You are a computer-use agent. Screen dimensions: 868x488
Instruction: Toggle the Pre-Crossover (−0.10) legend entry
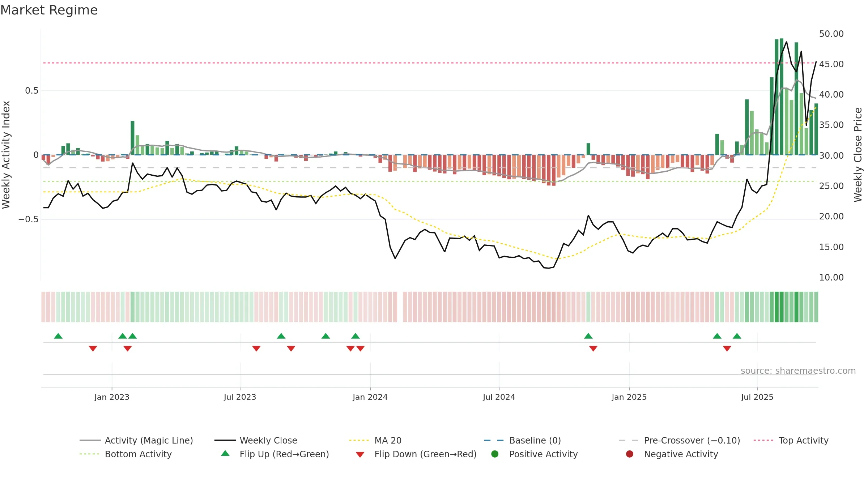[679, 440]
